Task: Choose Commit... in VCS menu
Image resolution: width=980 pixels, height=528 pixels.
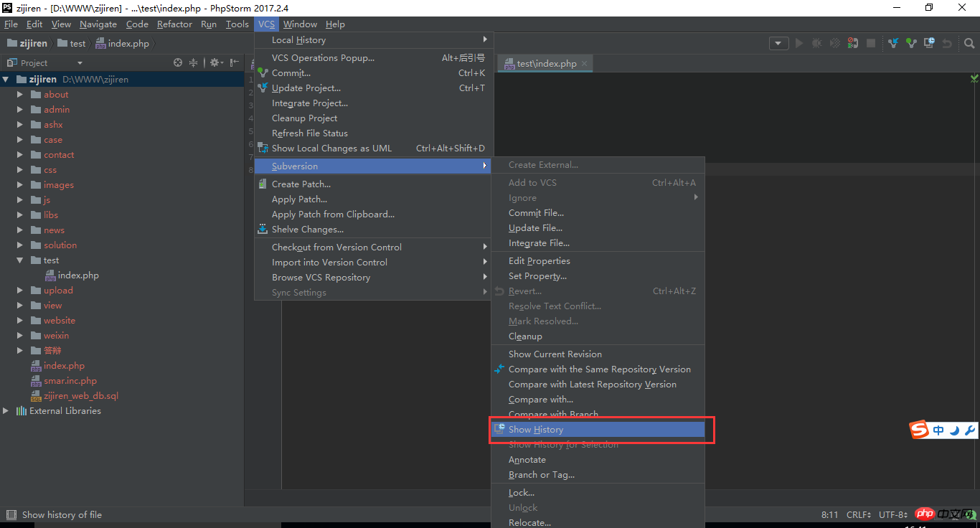Action: pos(374,73)
